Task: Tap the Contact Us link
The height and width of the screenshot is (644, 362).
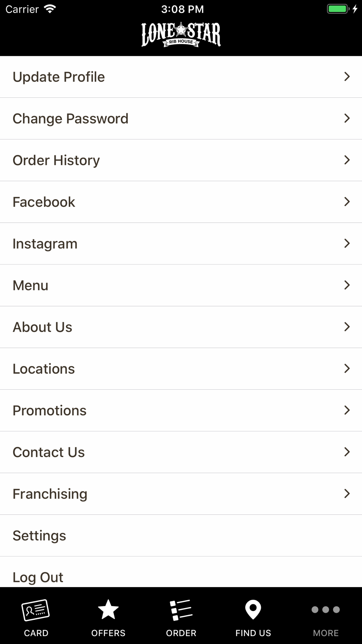Action: tap(49, 452)
